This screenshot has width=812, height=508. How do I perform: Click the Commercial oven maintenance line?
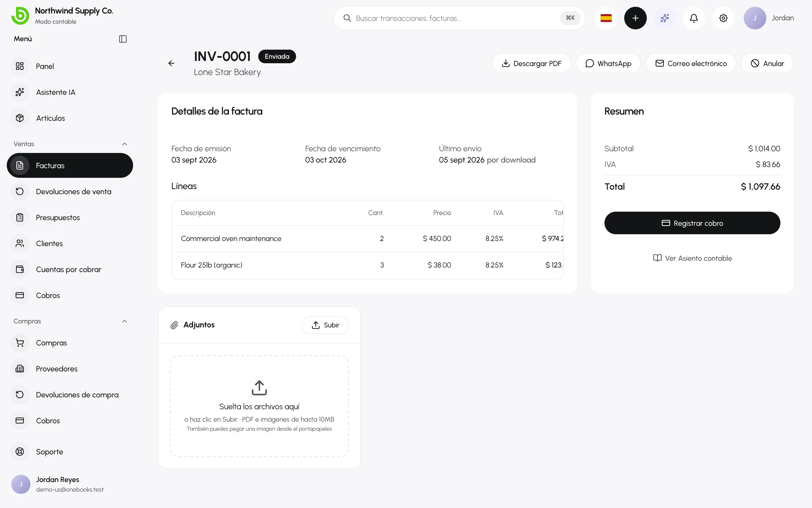coord(367,238)
